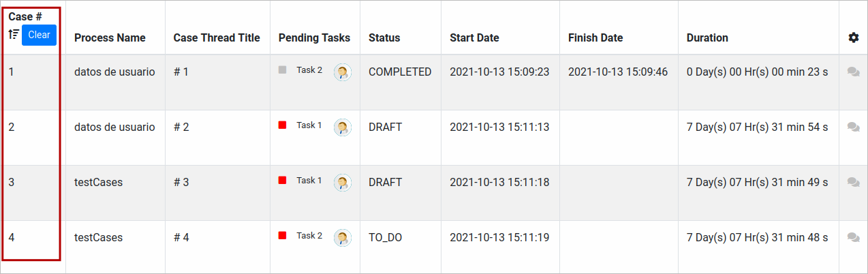Click user avatar on case 4 task
Screen dimensions: 868x274
[x=343, y=238]
